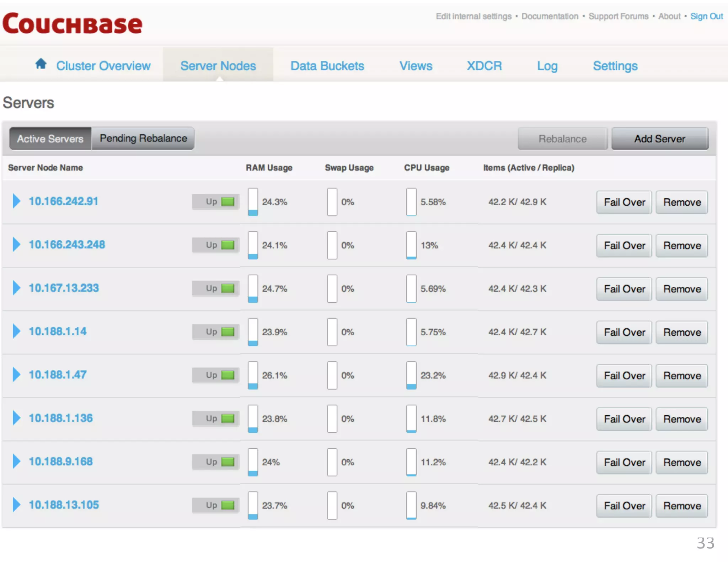Viewport: 728px width, 562px height.
Task: Click green Up status indicator for 10.188.1.14
Action: (227, 331)
